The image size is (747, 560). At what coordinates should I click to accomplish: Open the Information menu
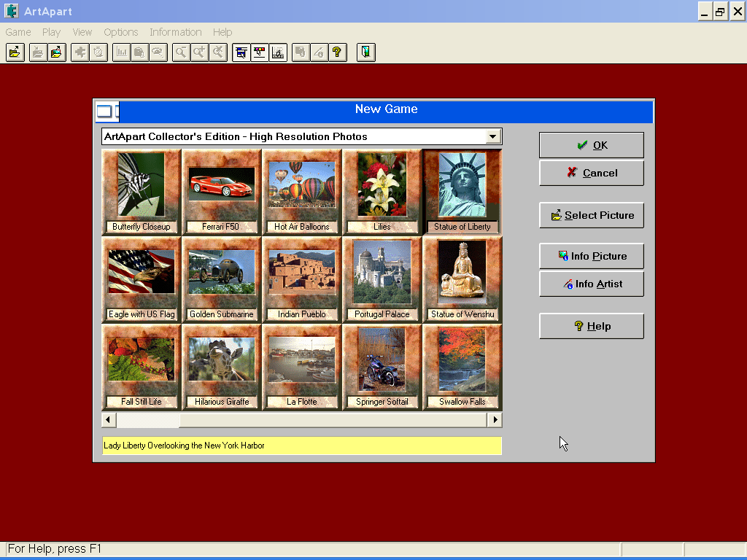click(176, 32)
